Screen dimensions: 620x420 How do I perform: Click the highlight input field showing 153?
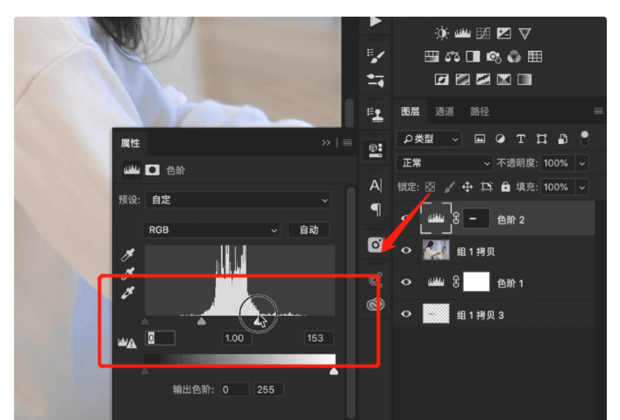[318, 338]
